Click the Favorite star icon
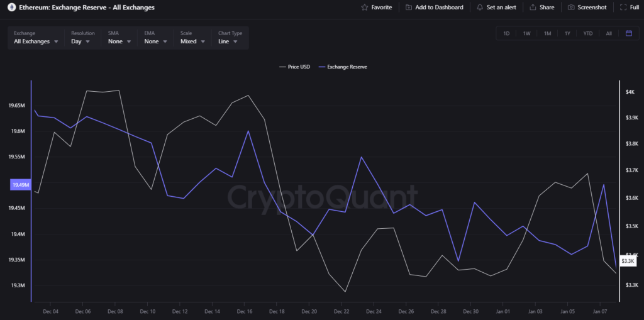 [364, 8]
